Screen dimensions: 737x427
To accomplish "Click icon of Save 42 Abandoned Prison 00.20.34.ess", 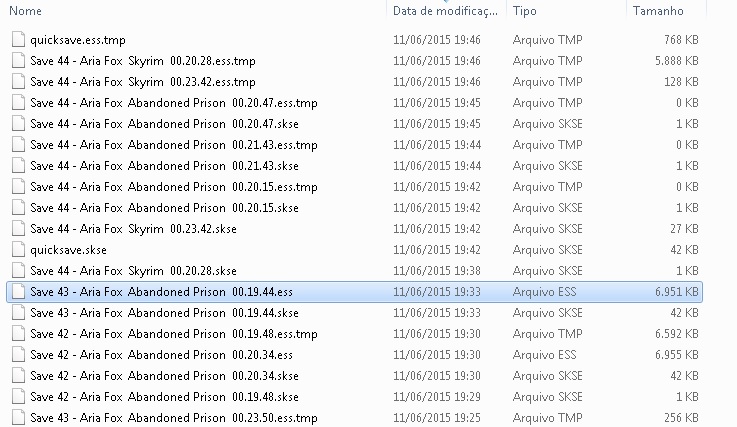I will pos(18,355).
